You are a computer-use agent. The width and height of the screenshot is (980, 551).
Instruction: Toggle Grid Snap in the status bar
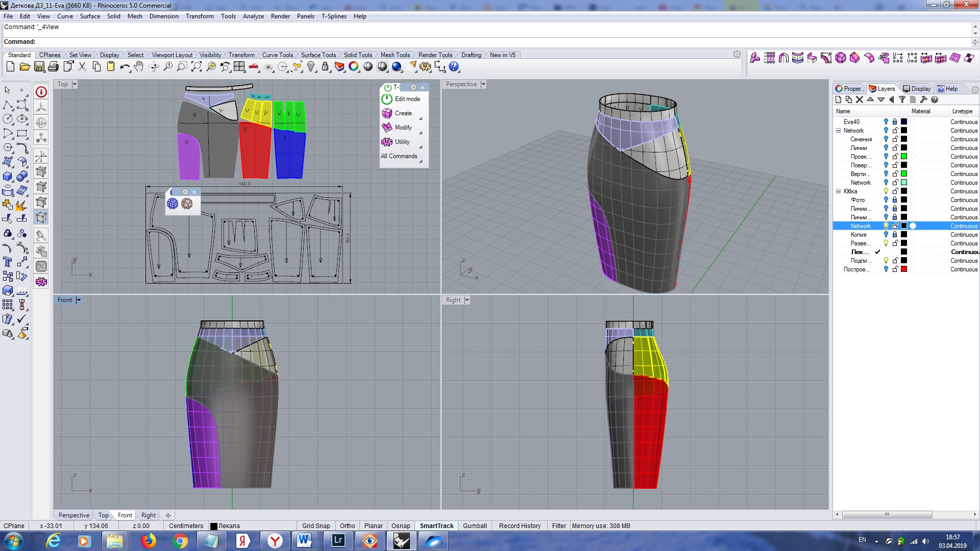click(x=316, y=526)
